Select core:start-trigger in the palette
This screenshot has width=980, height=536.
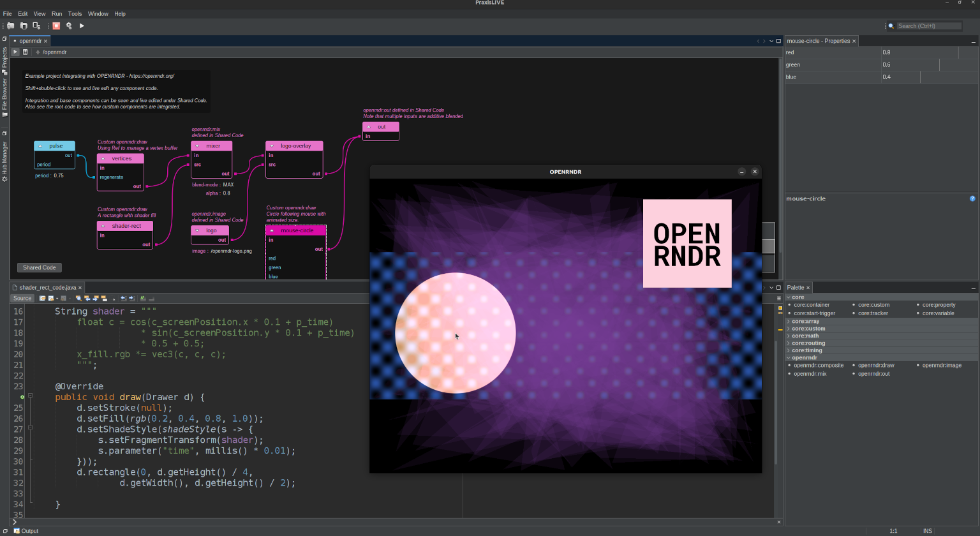[x=815, y=313]
